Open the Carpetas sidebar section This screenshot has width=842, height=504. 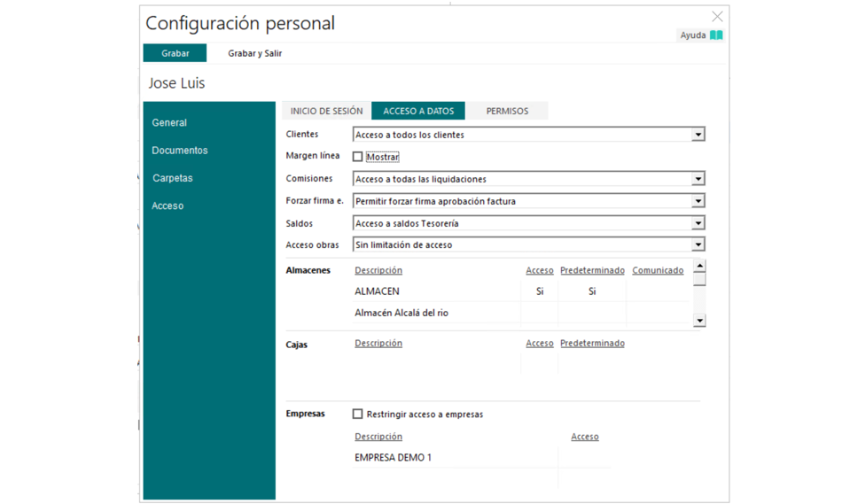click(172, 178)
